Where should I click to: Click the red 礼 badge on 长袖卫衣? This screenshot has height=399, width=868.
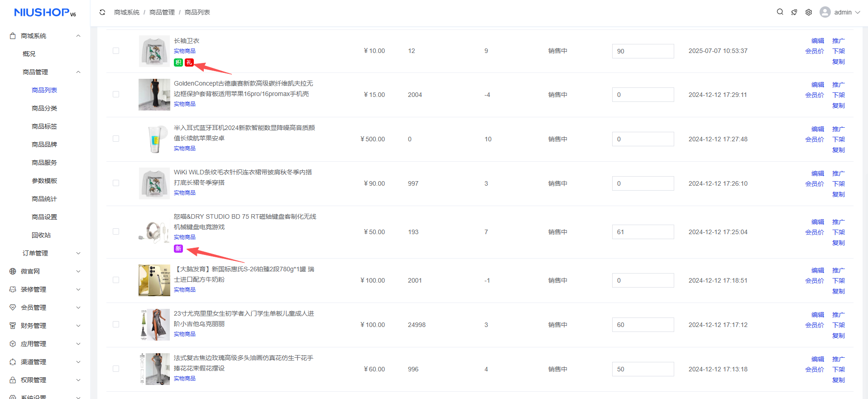(x=189, y=62)
